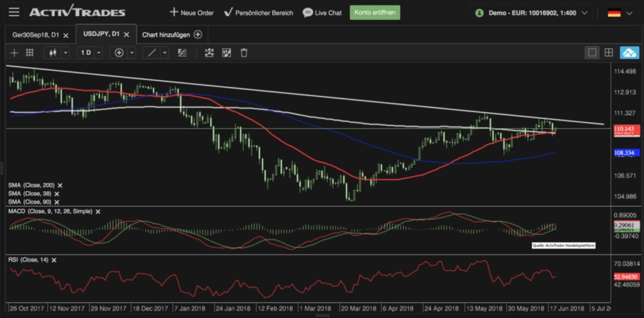644x318 pixels.
Task: Expand the drawing tools dropdown arrow
Action: [x=164, y=53]
